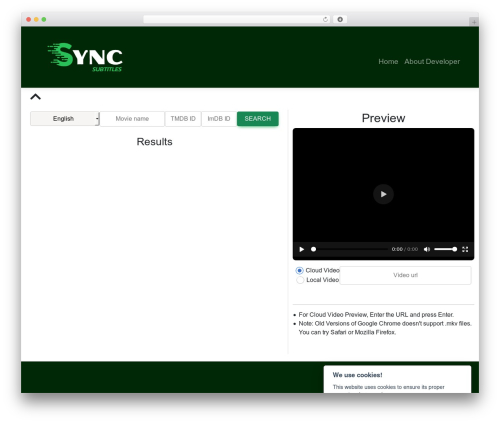Open the Home menu link
Screen dimensions: 500x423
click(388, 61)
